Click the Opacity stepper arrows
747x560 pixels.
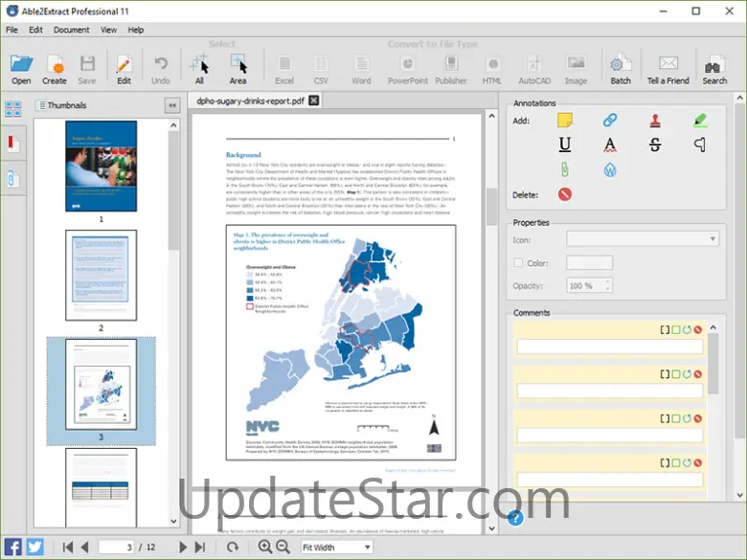click(x=607, y=285)
